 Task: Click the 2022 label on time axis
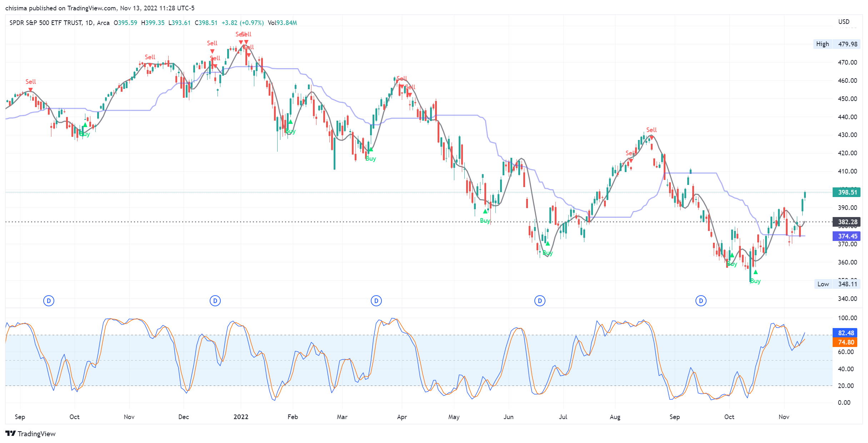(x=241, y=417)
